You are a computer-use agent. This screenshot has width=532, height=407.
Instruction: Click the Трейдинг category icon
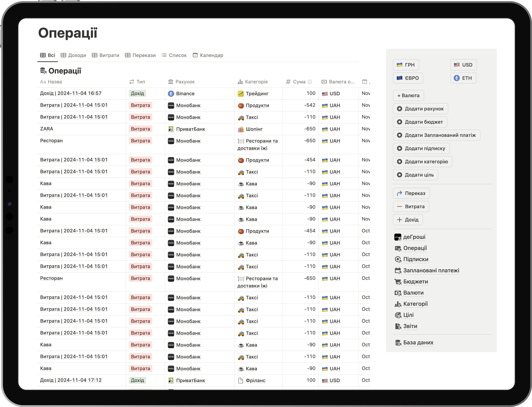pyautogui.click(x=240, y=94)
